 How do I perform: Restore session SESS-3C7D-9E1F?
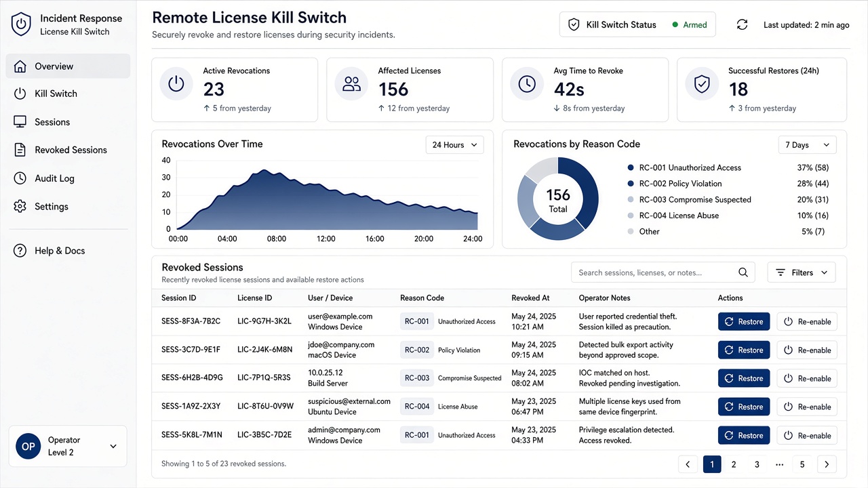click(744, 350)
